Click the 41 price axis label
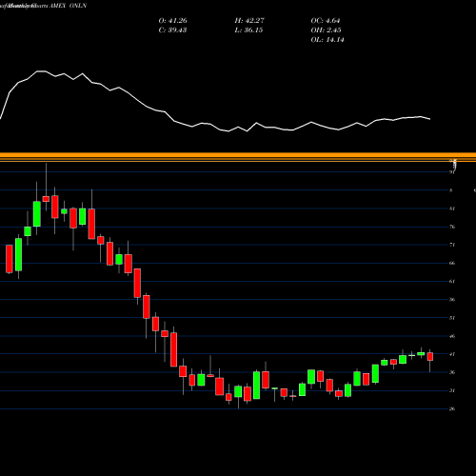 452,354
